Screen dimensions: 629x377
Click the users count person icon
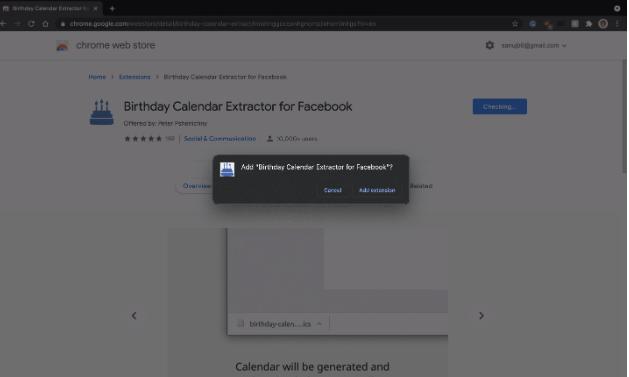(270, 139)
